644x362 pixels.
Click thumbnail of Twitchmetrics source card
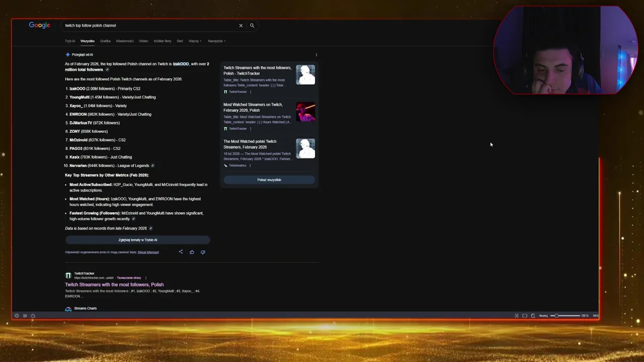[305, 148]
